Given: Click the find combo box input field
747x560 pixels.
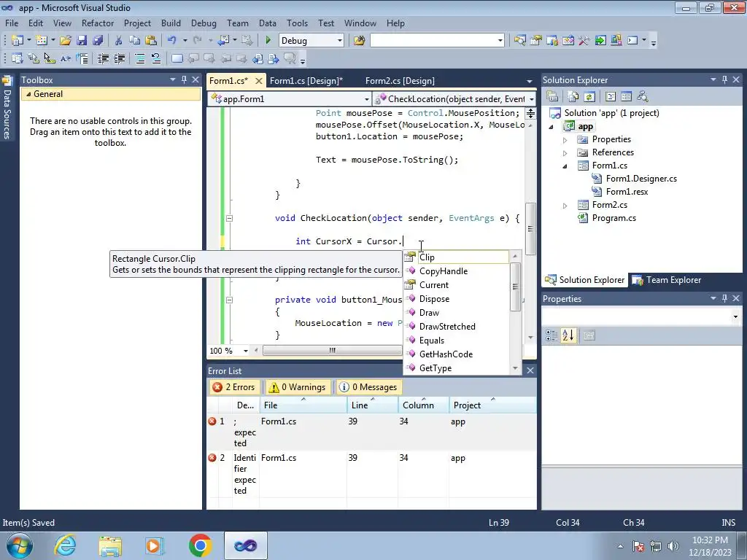Looking at the screenshot, I should pyautogui.click(x=433, y=41).
